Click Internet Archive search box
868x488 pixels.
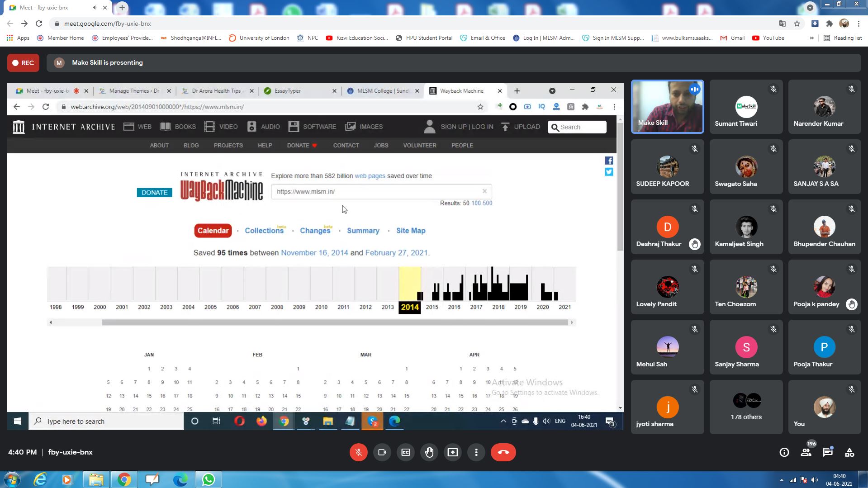(577, 127)
